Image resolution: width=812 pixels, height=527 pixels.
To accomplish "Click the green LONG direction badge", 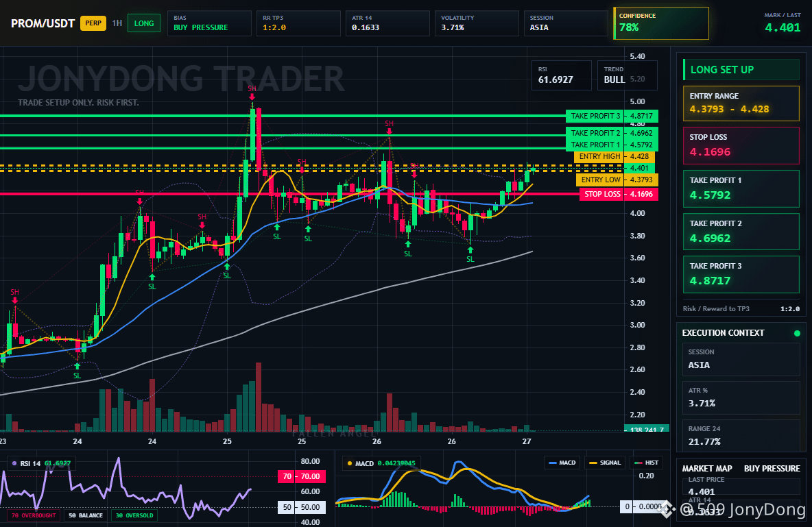I will tap(144, 23).
